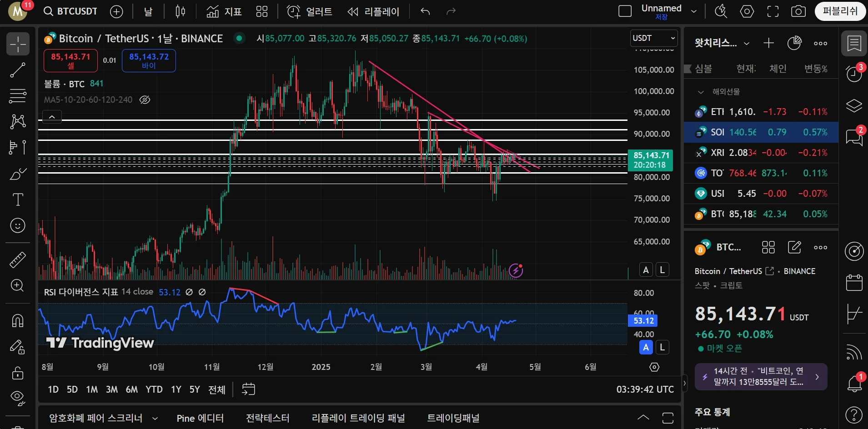The width and height of the screenshot is (868, 429).
Task: Click the blue 85,143.72 buy button
Action: coord(149,61)
